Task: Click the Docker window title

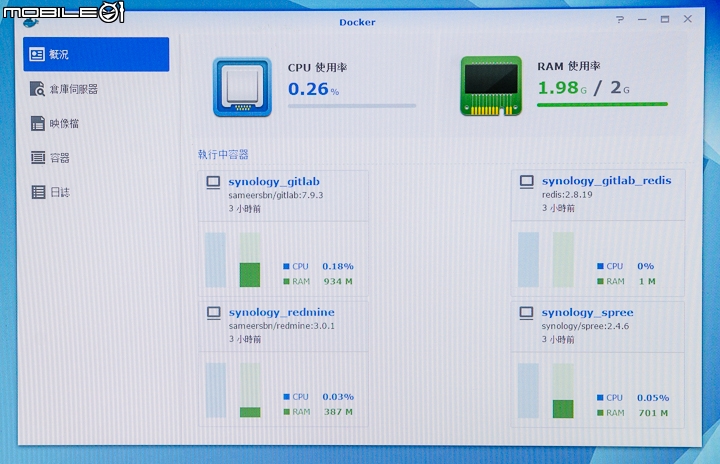Action: click(x=357, y=22)
